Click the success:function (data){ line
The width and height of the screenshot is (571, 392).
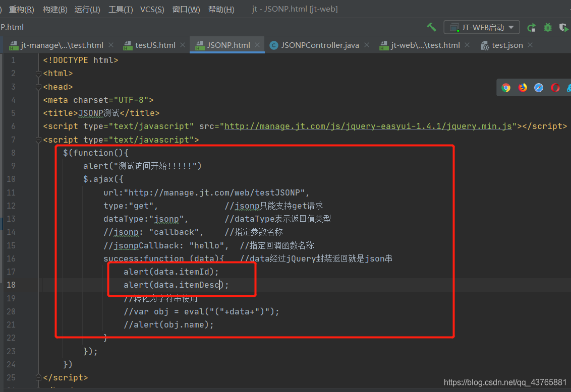(x=163, y=258)
